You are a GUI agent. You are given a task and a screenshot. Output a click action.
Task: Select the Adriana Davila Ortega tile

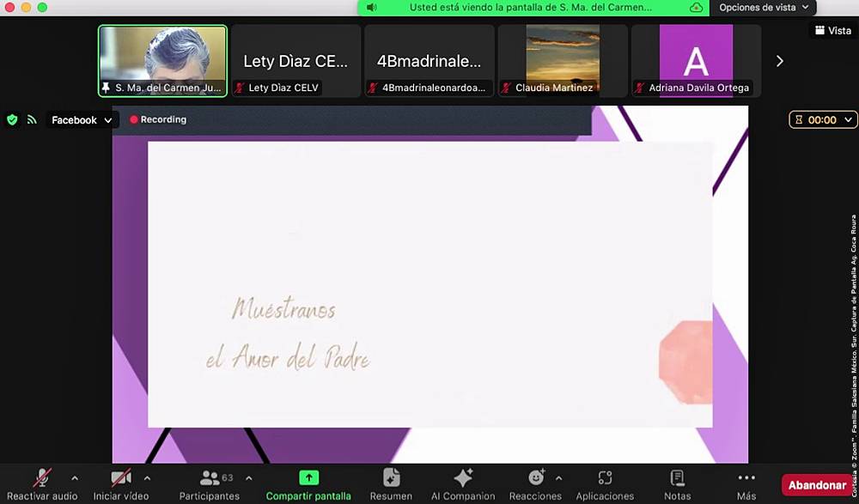696,61
